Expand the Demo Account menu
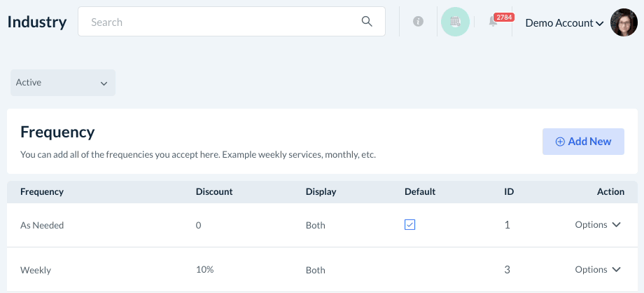Screen dimensions: 644x293 tap(564, 22)
